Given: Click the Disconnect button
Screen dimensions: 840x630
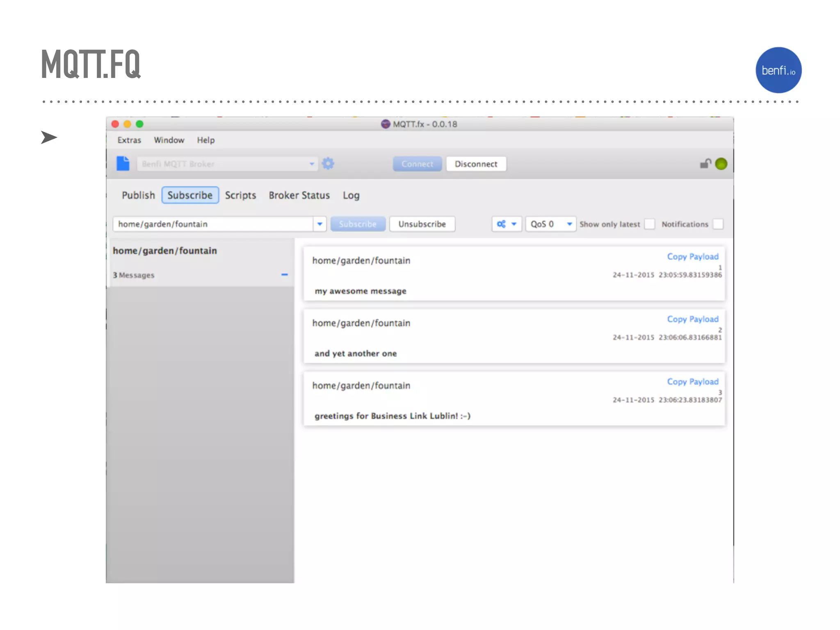Looking at the screenshot, I should tap(476, 164).
